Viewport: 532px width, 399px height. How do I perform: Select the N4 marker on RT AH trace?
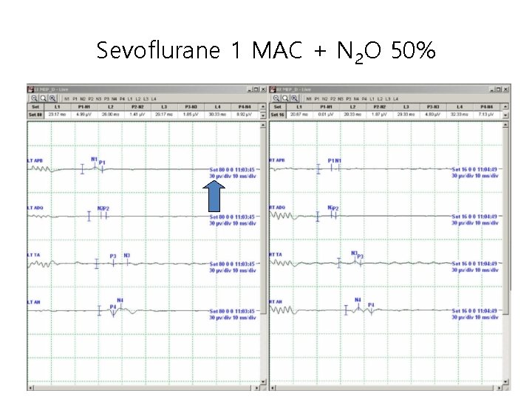(x=358, y=300)
